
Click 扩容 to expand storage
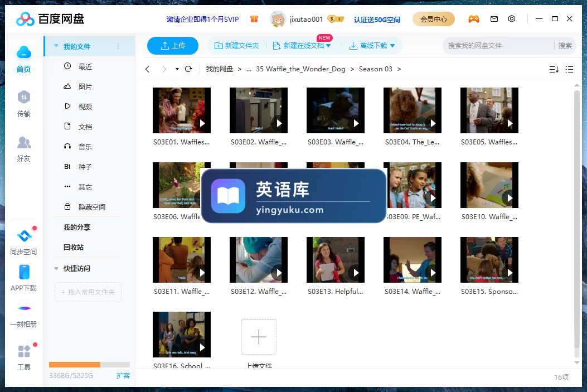123,375
